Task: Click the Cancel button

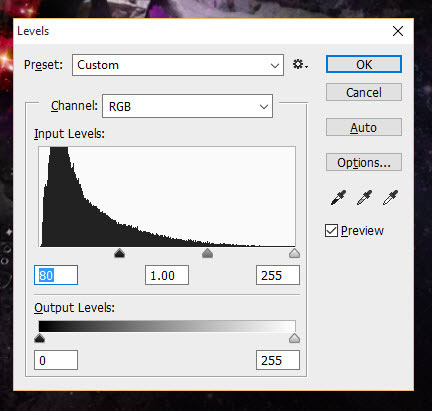Action: [x=364, y=92]
